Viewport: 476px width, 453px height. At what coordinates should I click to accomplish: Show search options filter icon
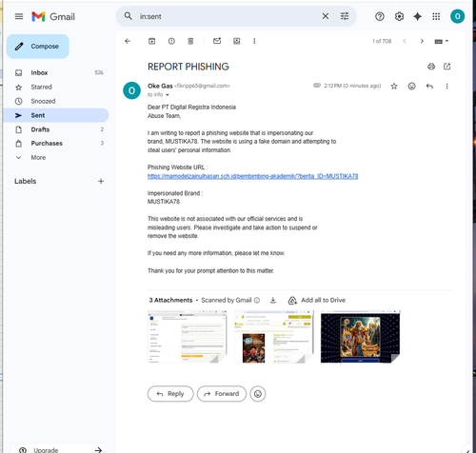(x=345, y=16)
